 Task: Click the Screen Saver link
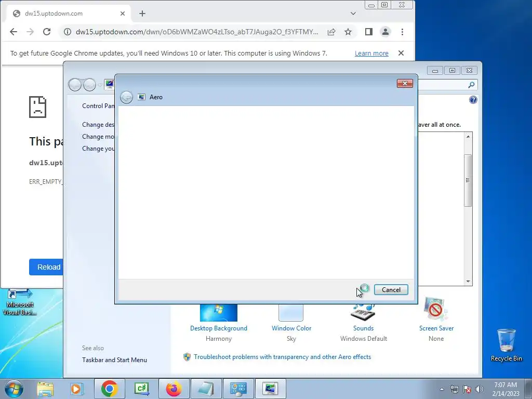point(436,328)
